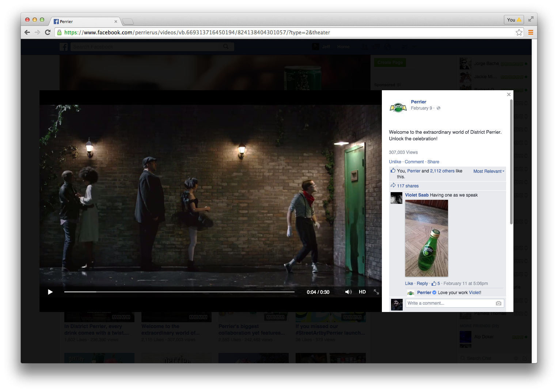Image resolution: width=558 pixels, height=392 pixels.
Task: Click Violet Saab's profile picture
Action: coord(396,198)
